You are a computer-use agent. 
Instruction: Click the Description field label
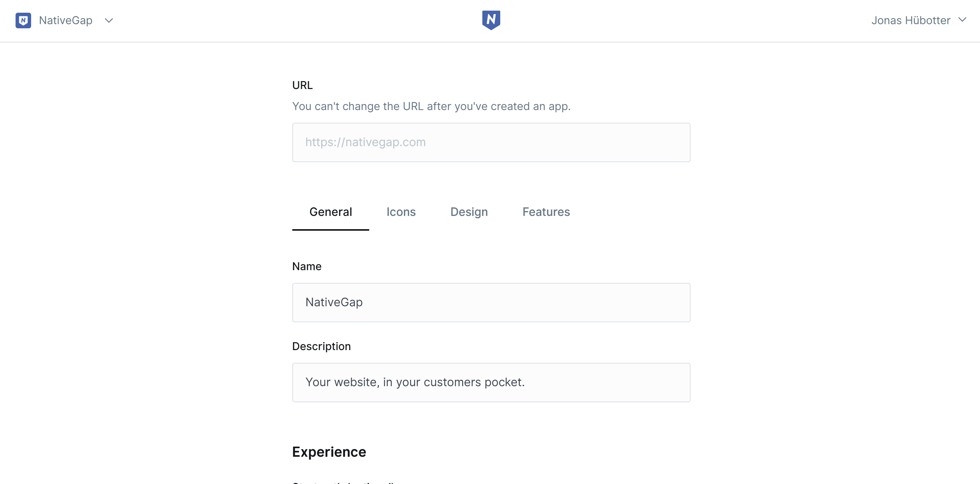point(321,346)
